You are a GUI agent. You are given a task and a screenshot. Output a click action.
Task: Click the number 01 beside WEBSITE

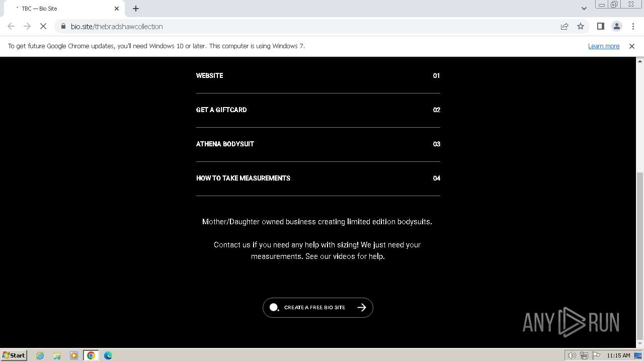436,75
